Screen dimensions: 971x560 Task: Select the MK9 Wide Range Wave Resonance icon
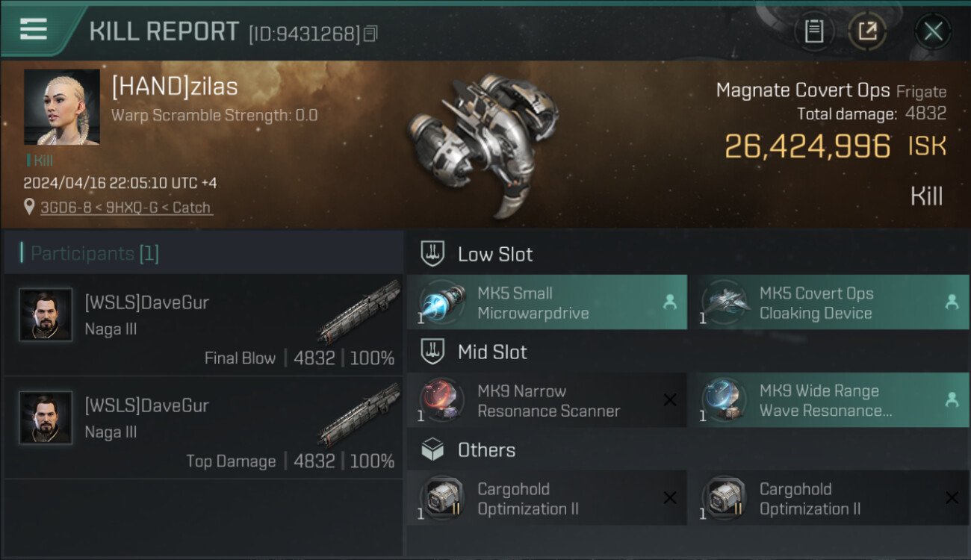[723, 401]
